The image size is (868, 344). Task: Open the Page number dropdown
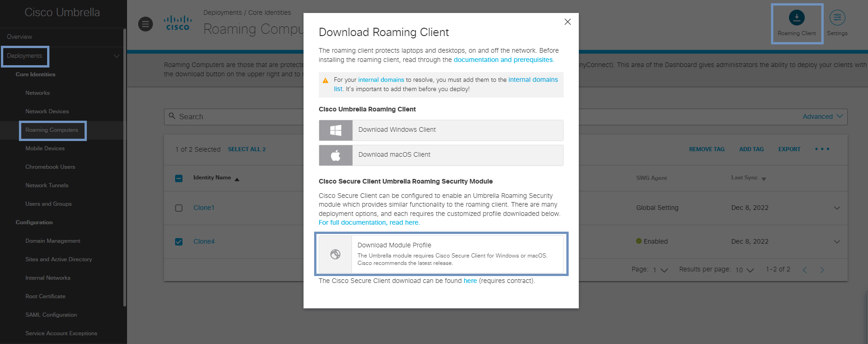click(x=661, y=270)
